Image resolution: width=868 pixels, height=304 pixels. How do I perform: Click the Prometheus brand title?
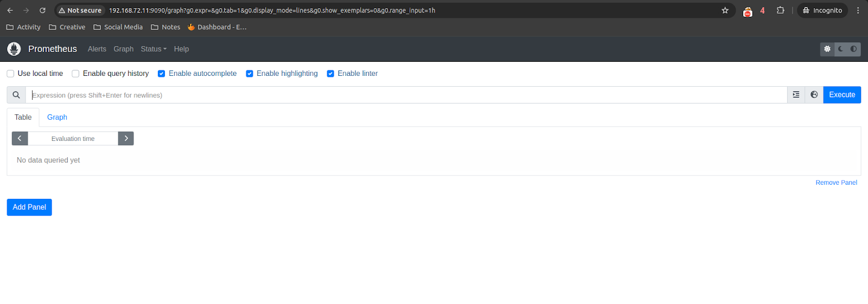[x=53, y=49]
